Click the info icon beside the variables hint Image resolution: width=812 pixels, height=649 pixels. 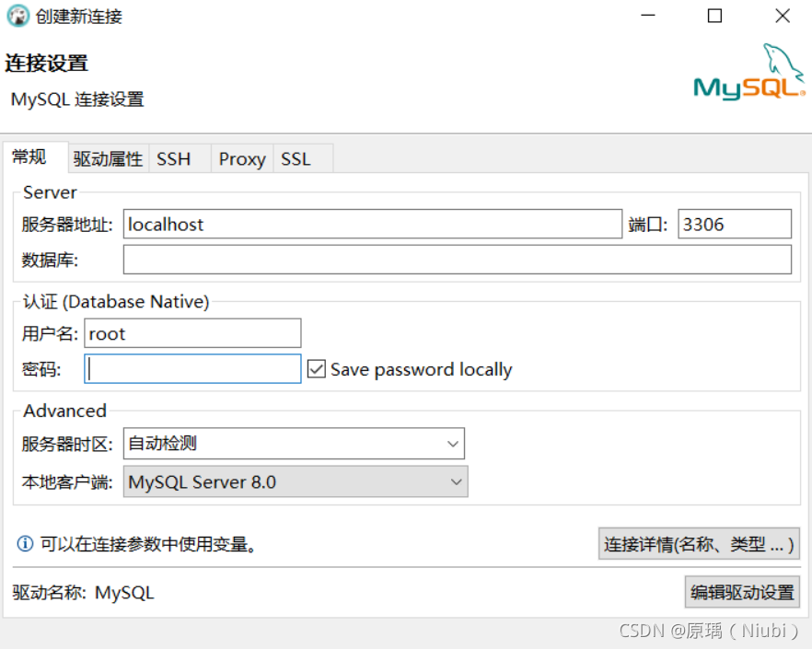25,544
